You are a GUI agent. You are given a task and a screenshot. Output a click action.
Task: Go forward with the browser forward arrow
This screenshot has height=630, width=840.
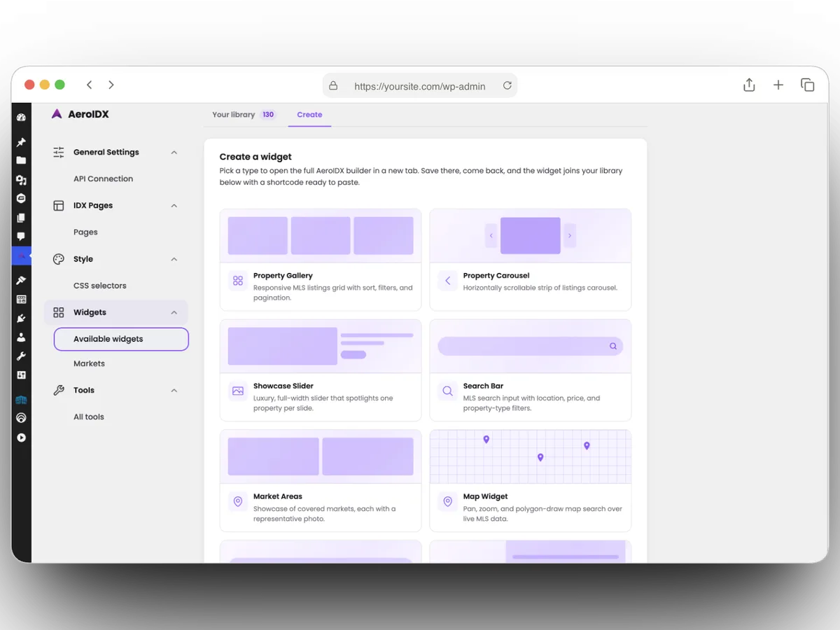[111, 85]
